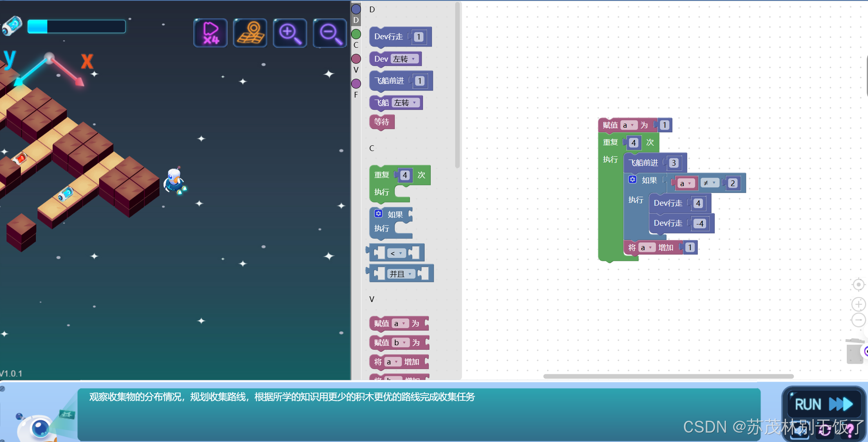Zoom out the game scene view
The width and height of the screenshot is (868, 442).
click(330, 33)
